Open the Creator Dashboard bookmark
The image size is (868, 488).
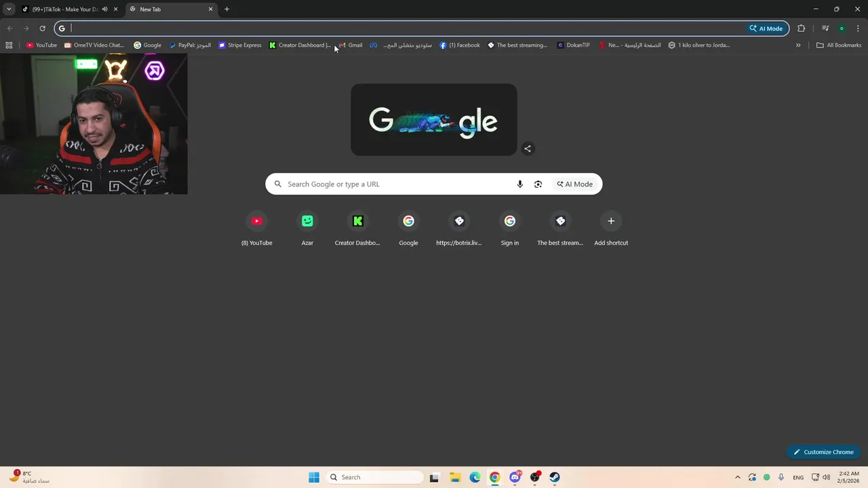pyautogui.click(x=300, y=45)
